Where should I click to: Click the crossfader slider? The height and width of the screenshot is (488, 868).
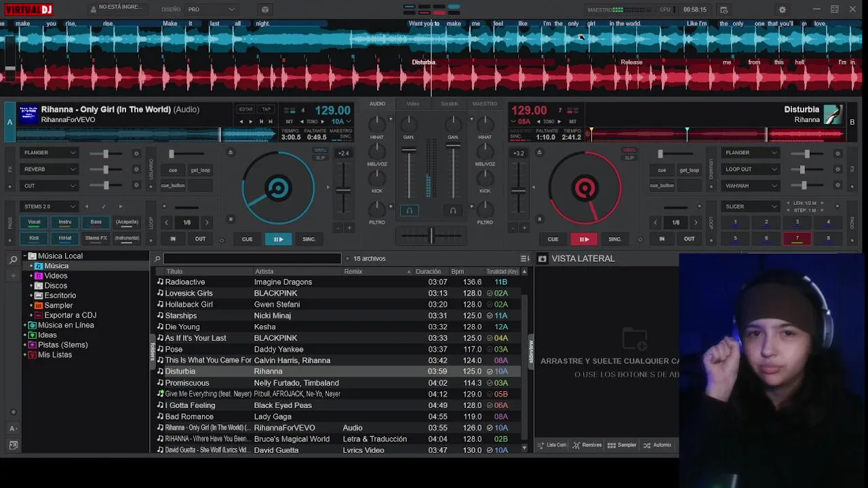point(431,236)
